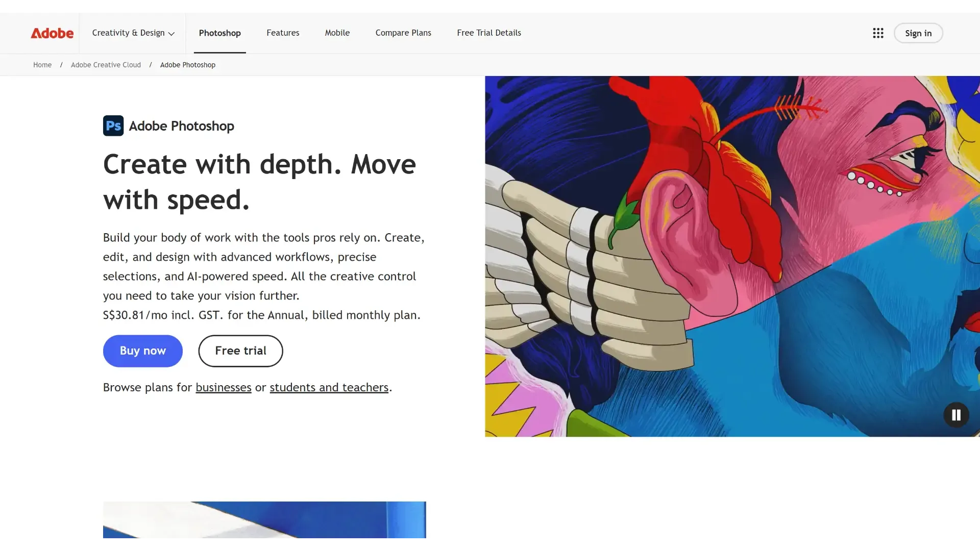Click the hero artwork image
Screen dimensions: 980x551
732,256
